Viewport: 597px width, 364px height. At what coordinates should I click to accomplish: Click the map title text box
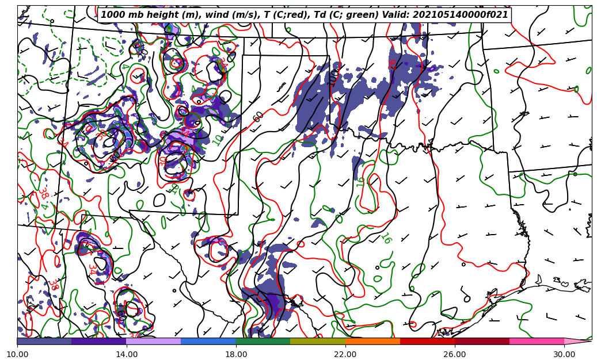[305, 15]
